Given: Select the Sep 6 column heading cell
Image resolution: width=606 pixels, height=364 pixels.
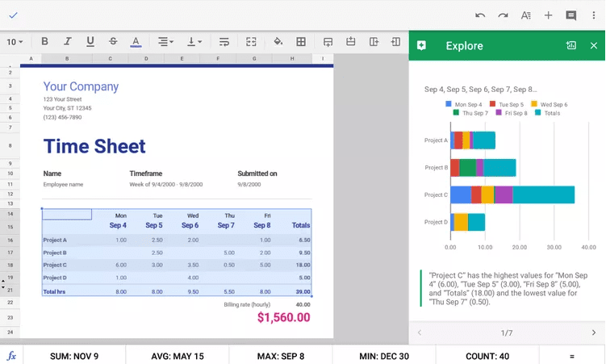Looking at the screenshot, I should click(190, 225).
